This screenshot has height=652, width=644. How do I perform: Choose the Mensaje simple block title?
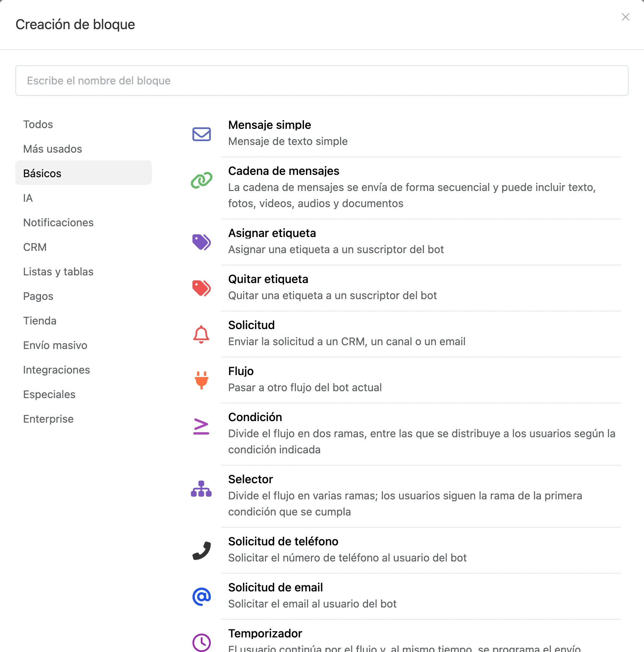point(269,125)
